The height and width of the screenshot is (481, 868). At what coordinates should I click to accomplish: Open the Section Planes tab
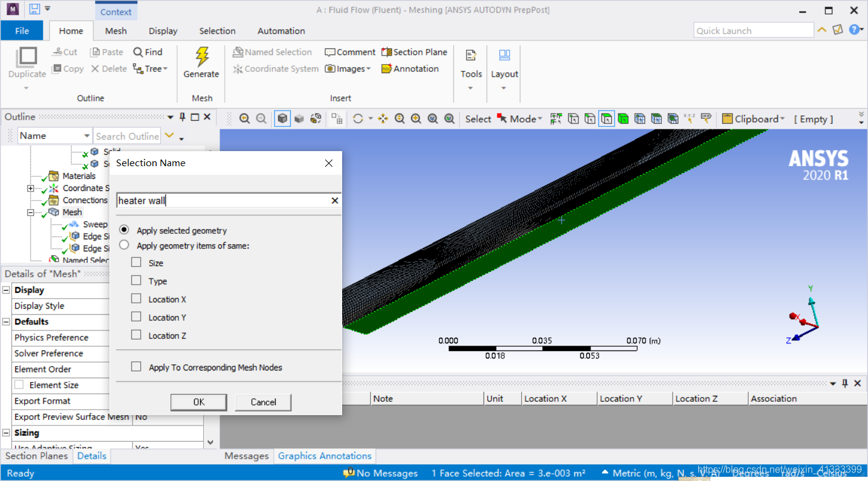(37, 456)
